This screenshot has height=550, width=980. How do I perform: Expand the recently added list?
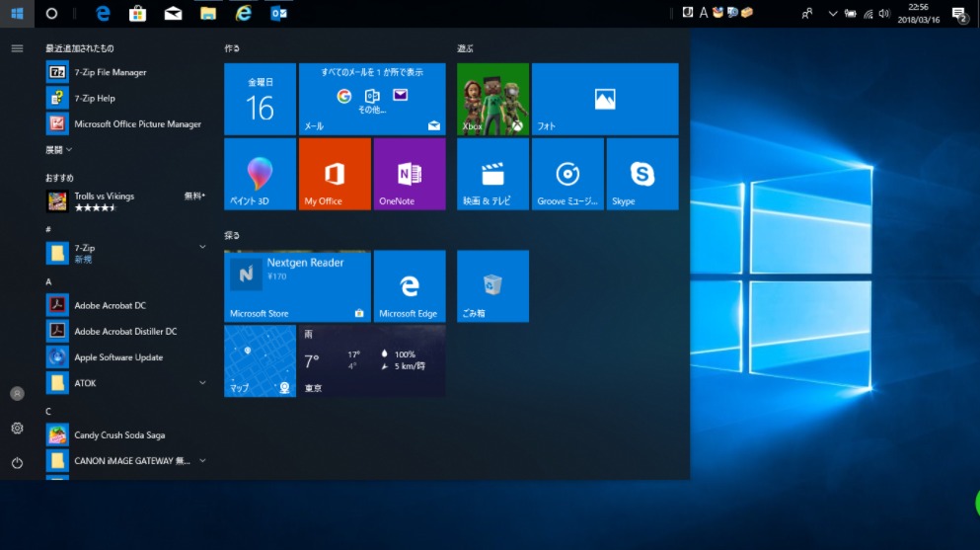click(x=59, y=150)
